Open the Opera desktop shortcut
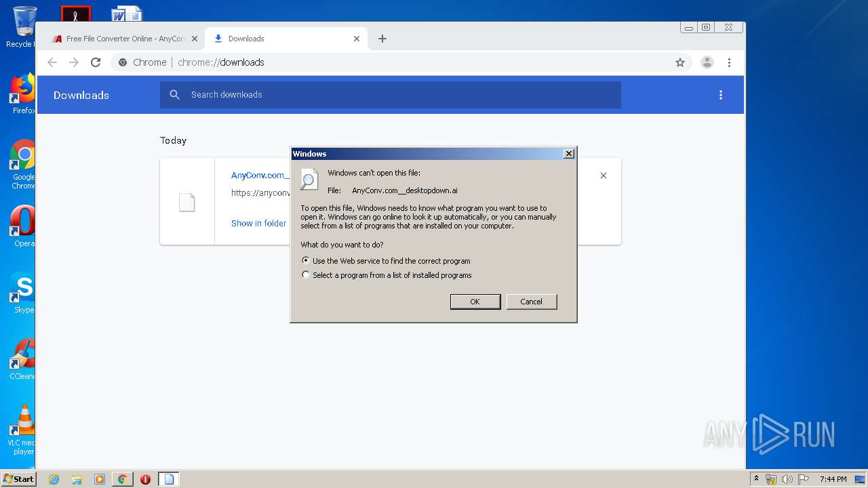Viewport: 868px width, 488px height. (x=22, y=226)
